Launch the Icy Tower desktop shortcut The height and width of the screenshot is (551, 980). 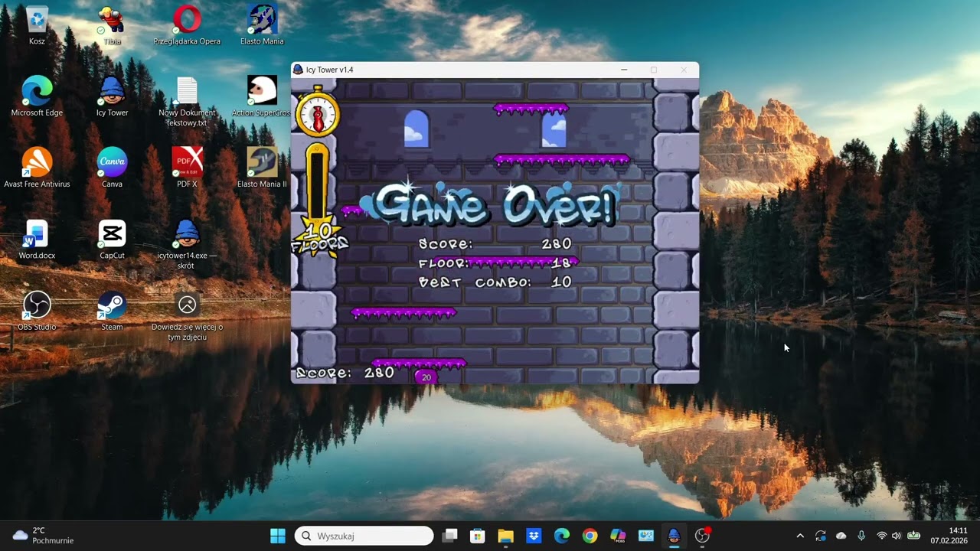tap(112, 96)
